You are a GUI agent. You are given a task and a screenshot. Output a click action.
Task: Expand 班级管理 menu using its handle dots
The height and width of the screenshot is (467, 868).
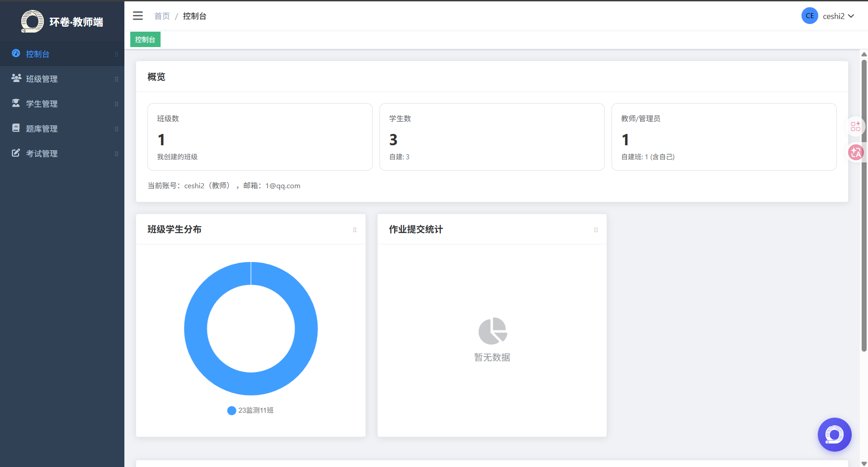(x=116, y=79)
